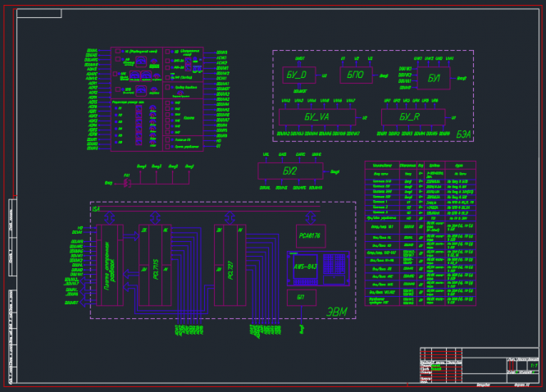Select the БУ_D block
This screenshot has width=546, height=392.
pos(298,75)
